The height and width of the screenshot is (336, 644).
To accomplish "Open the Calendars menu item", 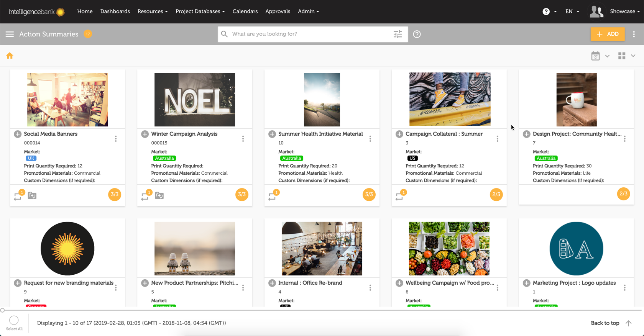I will tap(245, 11).
